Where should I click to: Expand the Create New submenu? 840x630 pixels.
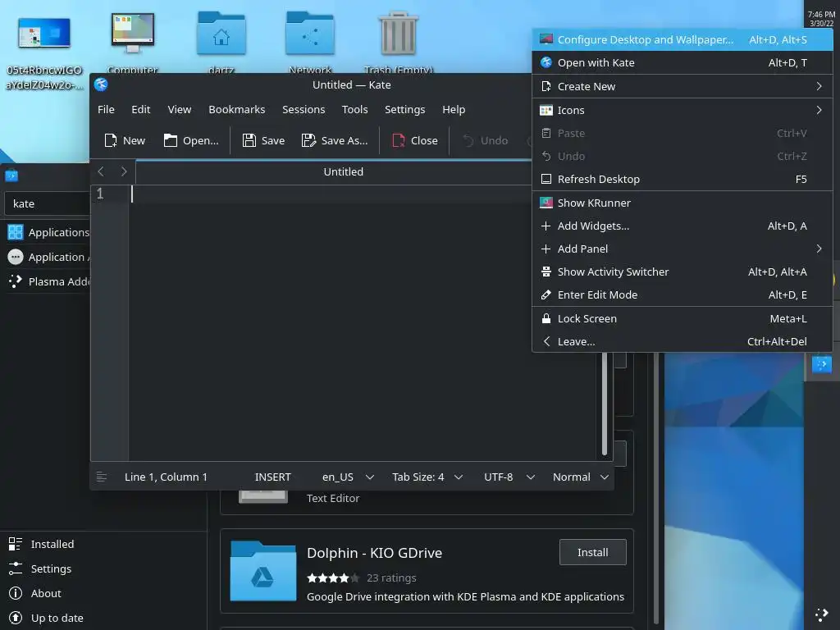(682, 86)
